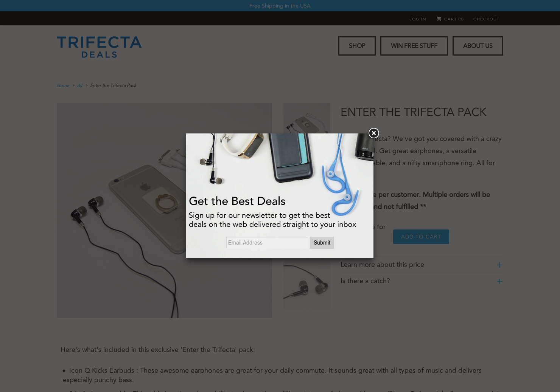Click the shopping cart icon
The height and width of the screenshot is (392, 560).
coord(439,19)
